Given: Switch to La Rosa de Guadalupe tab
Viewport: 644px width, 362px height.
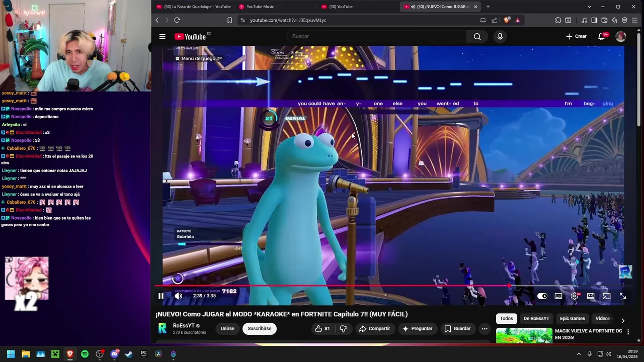Looking at the screenshot, I should 194,7.
